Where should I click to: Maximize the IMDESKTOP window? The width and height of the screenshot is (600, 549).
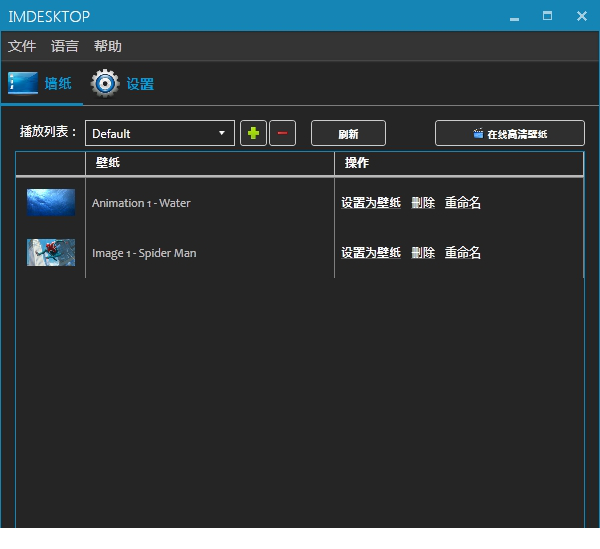(548, 16)
